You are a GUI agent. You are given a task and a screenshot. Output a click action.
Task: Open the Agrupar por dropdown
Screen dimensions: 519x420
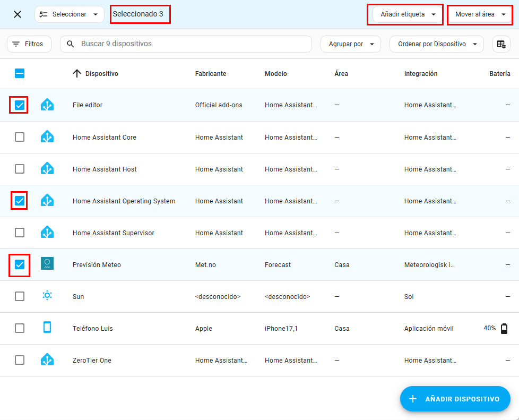tap(350, 44)
